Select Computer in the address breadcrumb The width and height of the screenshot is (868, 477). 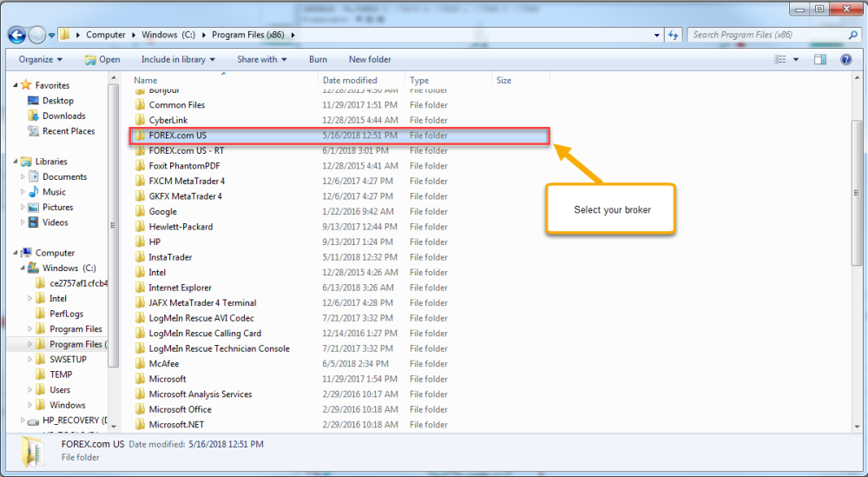pyautogui.click(x=105, y=35)
